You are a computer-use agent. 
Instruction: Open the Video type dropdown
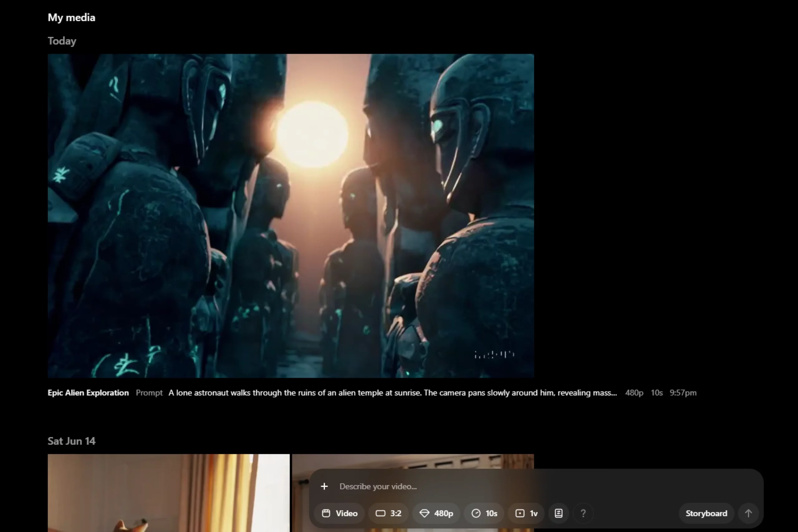point(339,513)
